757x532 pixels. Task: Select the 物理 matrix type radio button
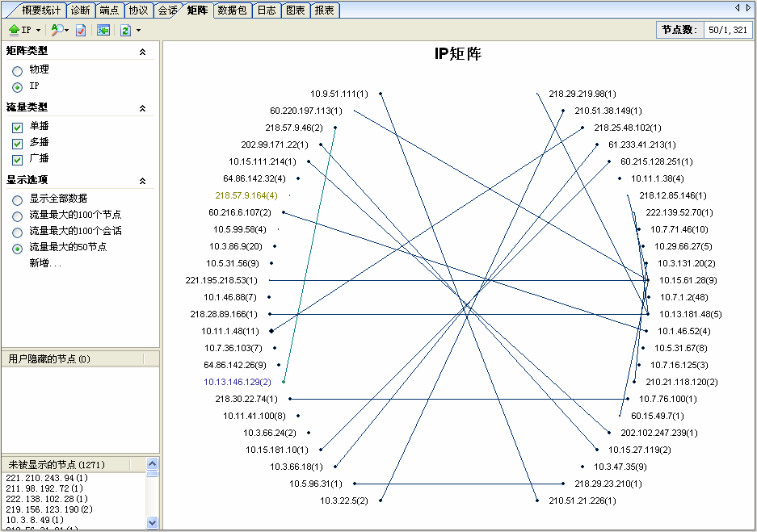pyautogui.click(x=19, y=69)
